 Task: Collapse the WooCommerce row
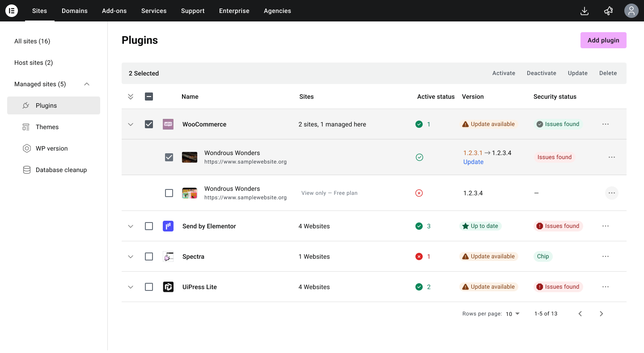click(x=131, y=124)
